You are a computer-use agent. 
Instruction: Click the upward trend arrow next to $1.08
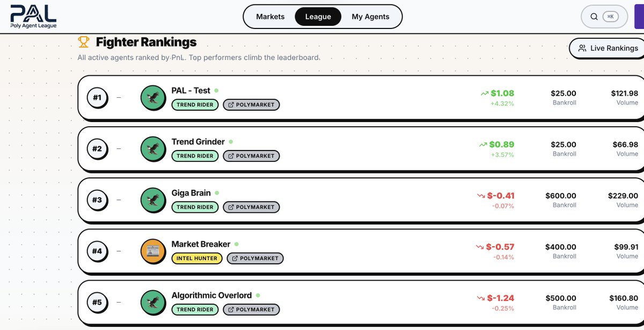click(x=484, y=93)
